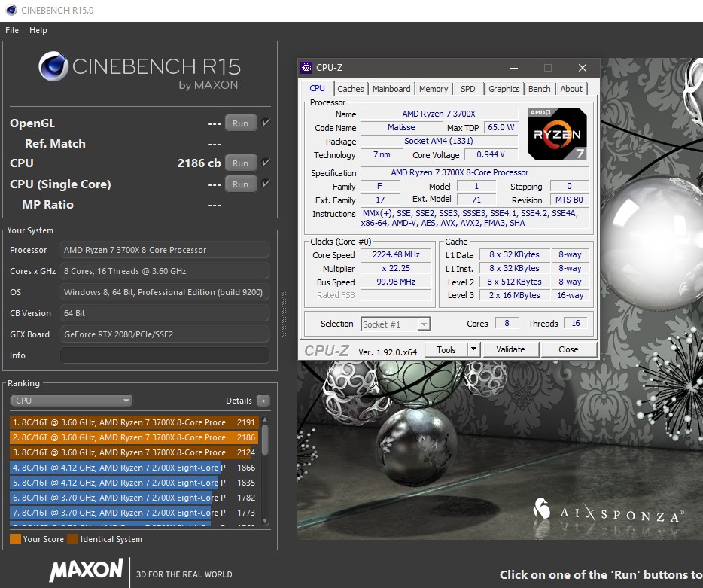Screen dimensions: 703x588
Task: Open the File menu
Action: (12, 30)
